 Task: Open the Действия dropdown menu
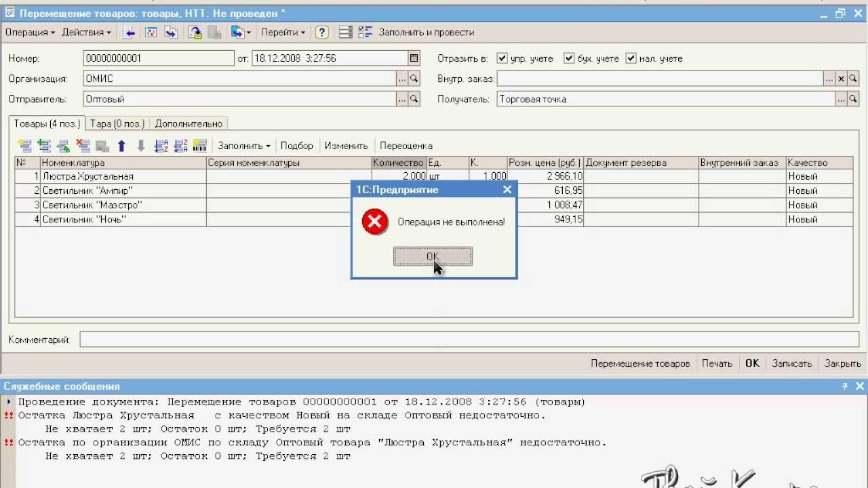[x=86, y=33]
